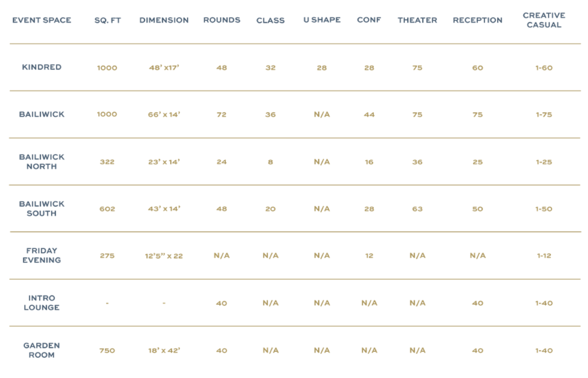Screen dimensions: 588x378
Task: Click the ROUNDS column header
Action: click(x=222, y=20)
